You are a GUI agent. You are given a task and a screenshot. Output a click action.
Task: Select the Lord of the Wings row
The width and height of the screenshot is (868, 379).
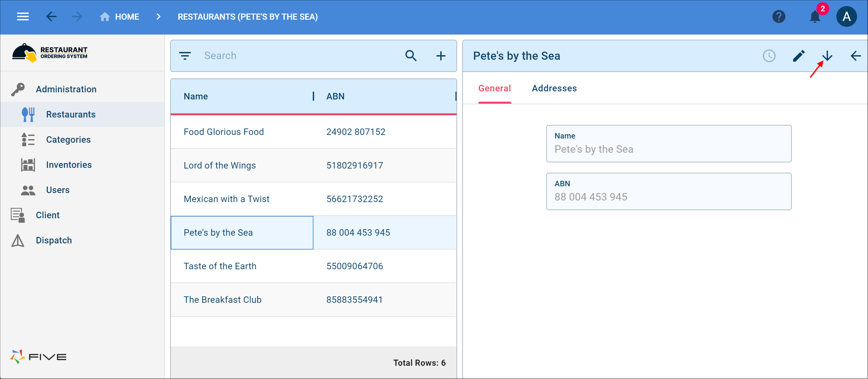coord(313,165)
